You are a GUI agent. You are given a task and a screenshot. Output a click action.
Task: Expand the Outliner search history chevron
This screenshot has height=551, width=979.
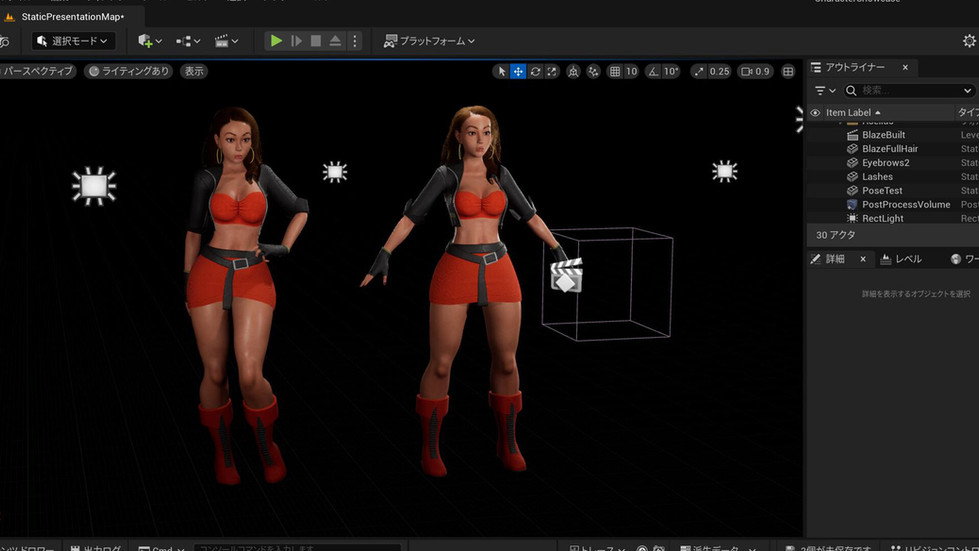coord(967,90)
